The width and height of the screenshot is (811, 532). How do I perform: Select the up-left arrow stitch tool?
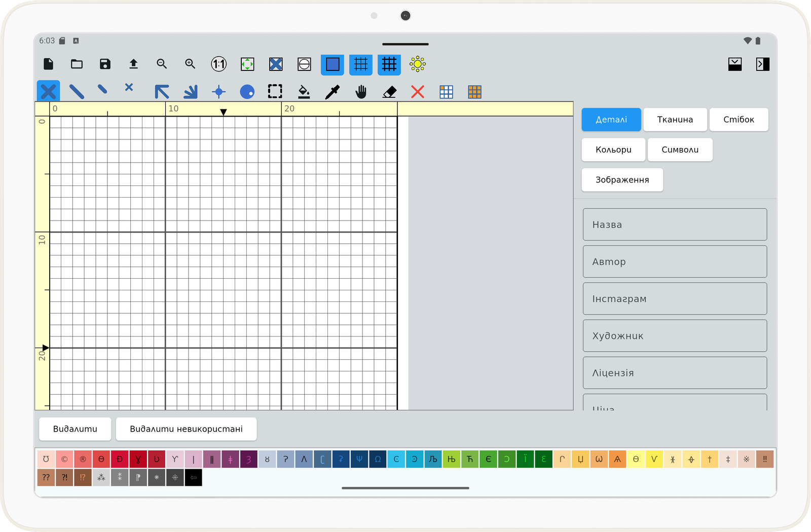[162, 92]
